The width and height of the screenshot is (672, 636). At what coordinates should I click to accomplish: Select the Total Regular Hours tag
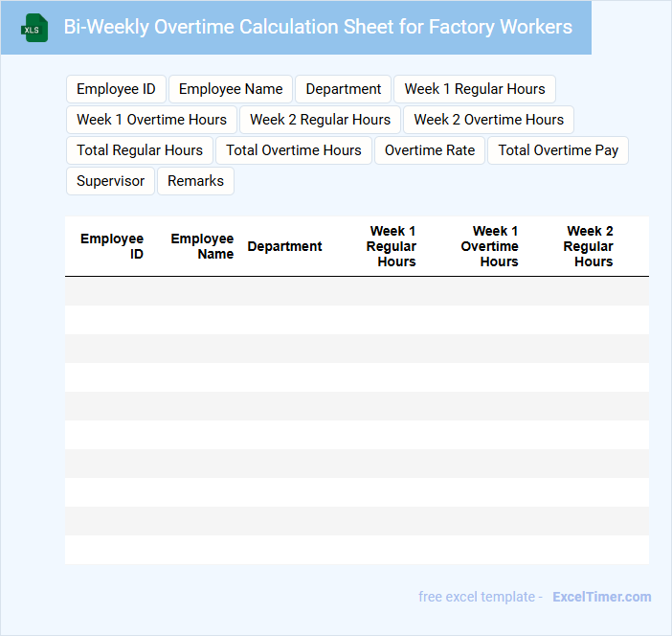[140, 150]
